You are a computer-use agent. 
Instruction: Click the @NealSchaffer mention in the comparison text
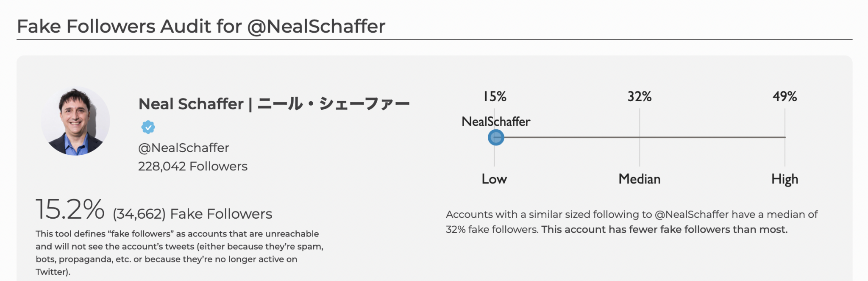coord(692,214)
